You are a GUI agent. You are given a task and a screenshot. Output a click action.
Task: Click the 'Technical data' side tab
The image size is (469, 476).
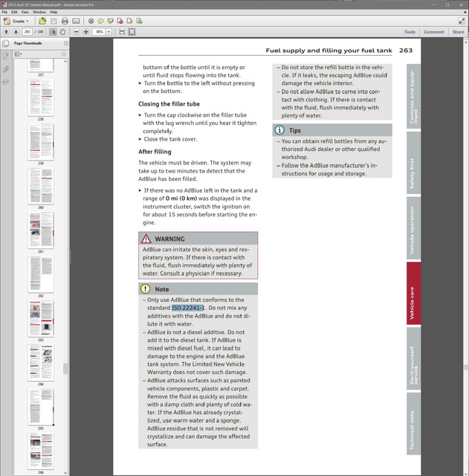414,423
